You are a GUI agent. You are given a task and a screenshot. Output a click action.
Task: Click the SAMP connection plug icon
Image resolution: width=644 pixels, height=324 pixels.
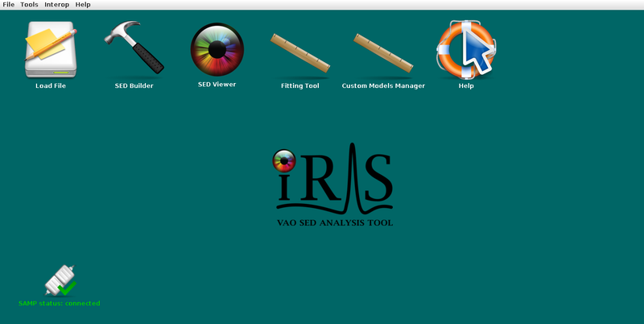click(60, 280)
